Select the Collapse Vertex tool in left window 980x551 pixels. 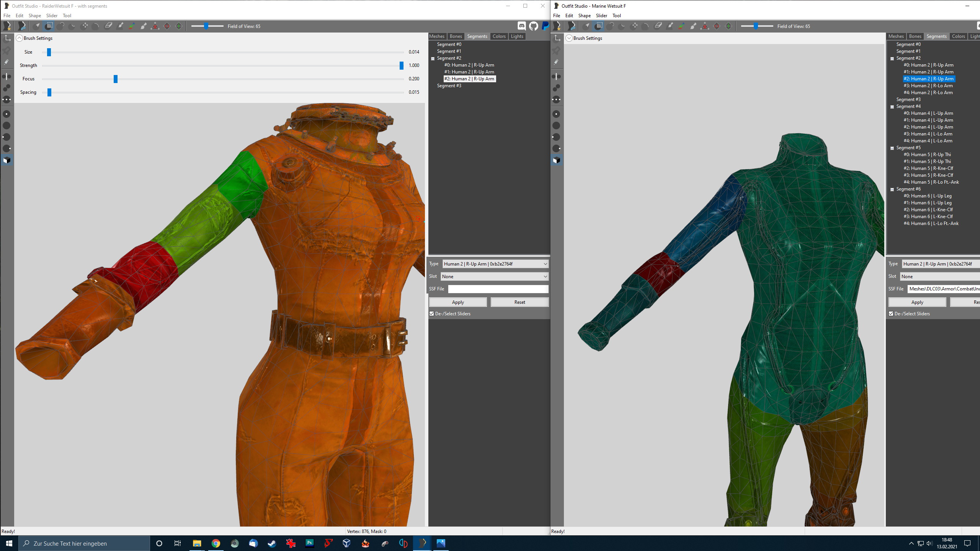[155, 26]
